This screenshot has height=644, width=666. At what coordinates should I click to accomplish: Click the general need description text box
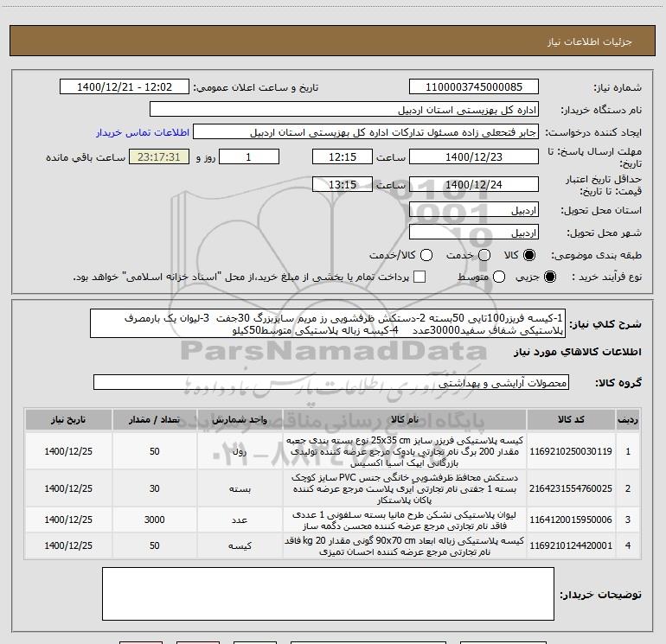click(328, 324)
